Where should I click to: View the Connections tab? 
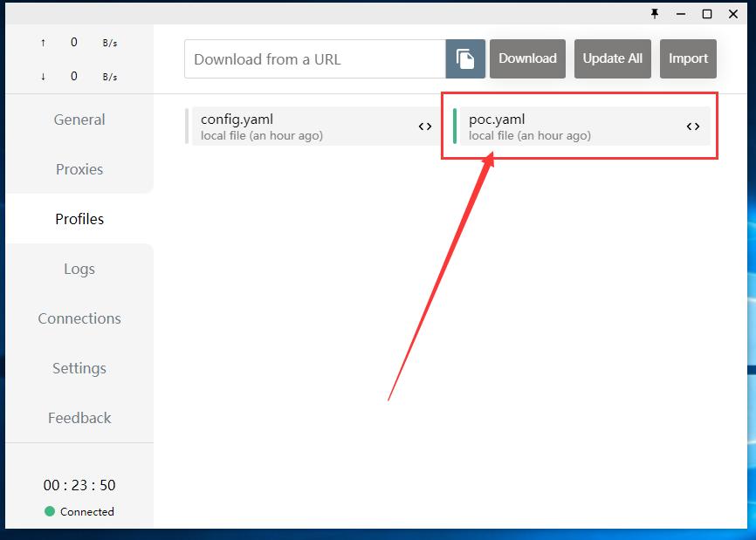point(79,318)
